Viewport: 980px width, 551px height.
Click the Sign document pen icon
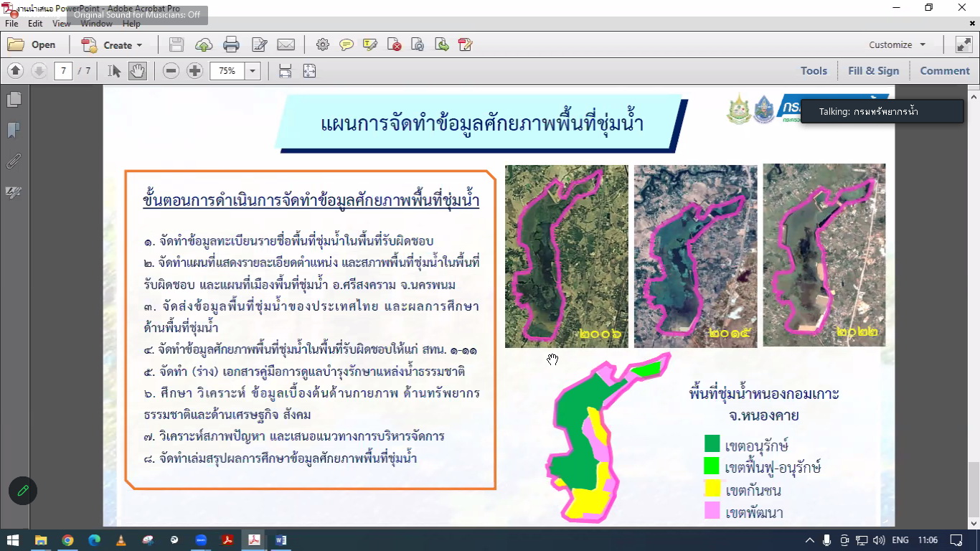pos(465,44)
